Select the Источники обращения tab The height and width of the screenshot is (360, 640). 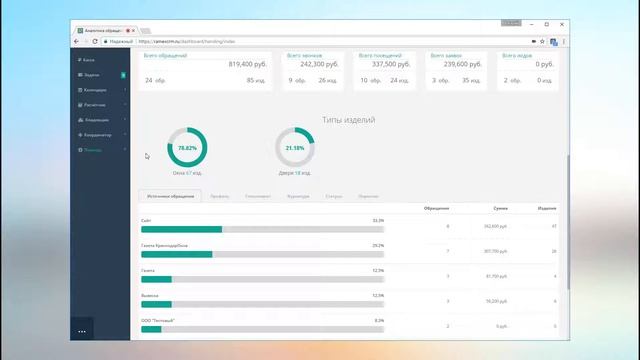click(171, 196)
